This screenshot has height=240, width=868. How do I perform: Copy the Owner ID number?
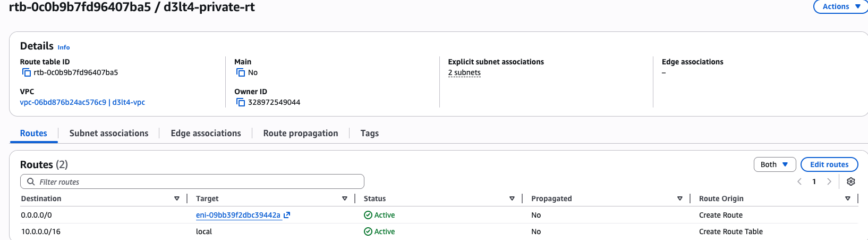click(x=241, y=102)
